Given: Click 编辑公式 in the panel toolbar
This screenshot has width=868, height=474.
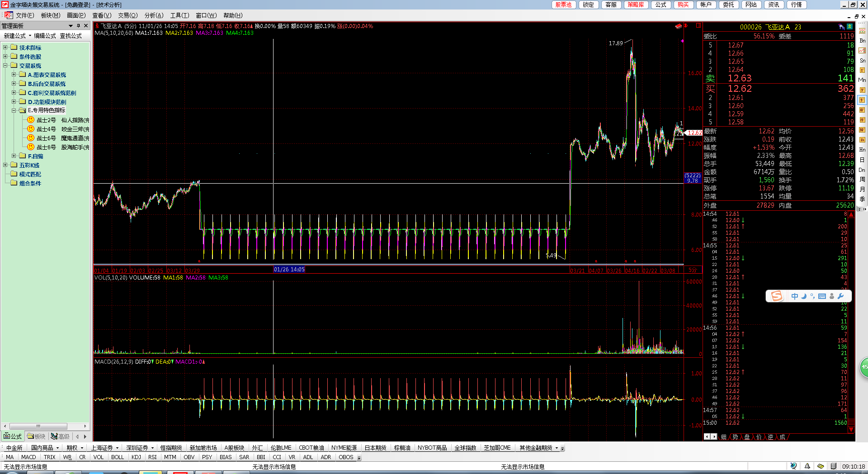Looking at the screenshot, I should coord(45,36).
